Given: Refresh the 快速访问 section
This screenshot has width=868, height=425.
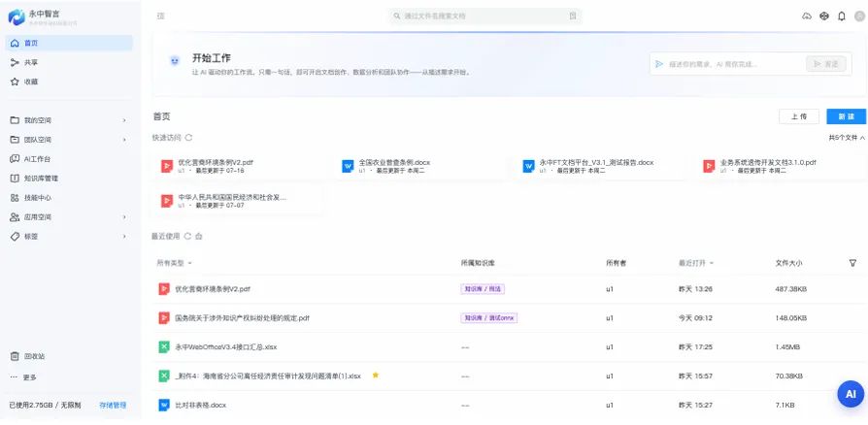Looking at the screenshot, I should (188, 137).
